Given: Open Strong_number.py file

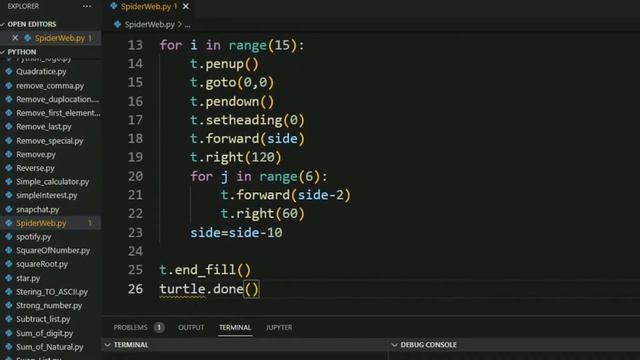Looking at the screenshot, I should [49, 306].
